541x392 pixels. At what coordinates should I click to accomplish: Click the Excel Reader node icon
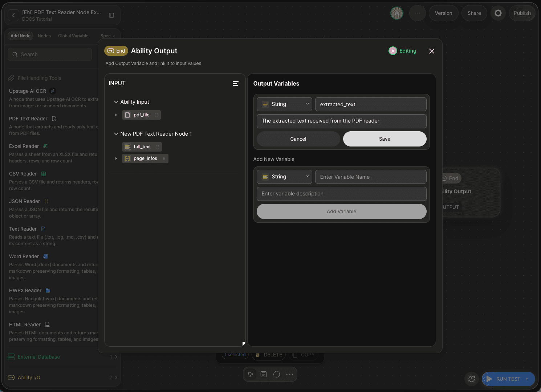point(46,146)
